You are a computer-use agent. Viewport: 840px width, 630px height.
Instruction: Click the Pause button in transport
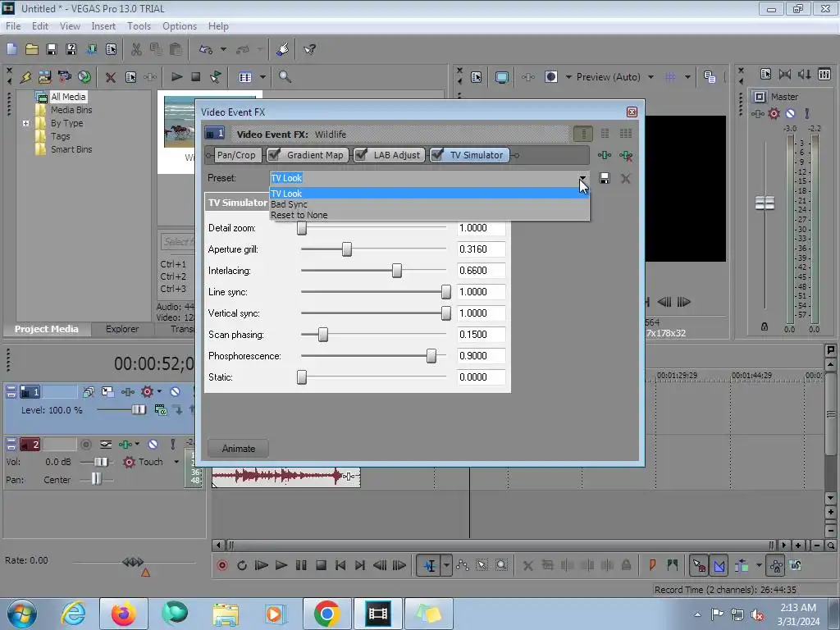click(x=301, y=565)
